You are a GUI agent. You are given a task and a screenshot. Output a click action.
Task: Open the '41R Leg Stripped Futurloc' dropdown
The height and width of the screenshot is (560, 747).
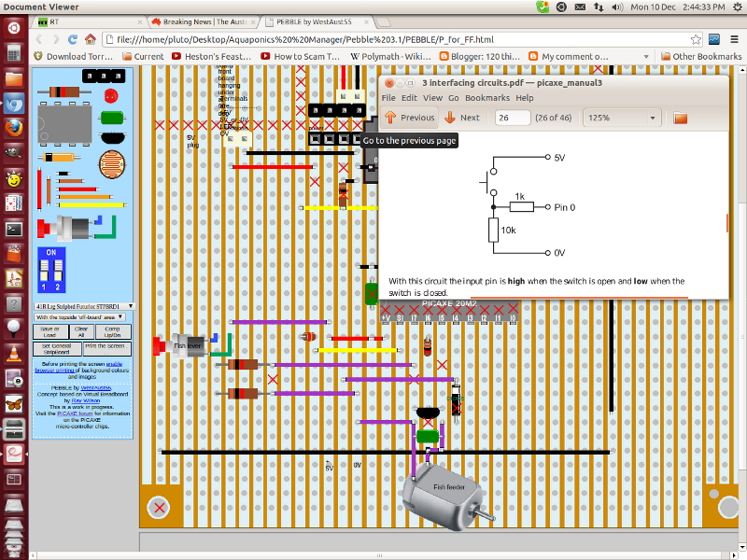[83, 305]
